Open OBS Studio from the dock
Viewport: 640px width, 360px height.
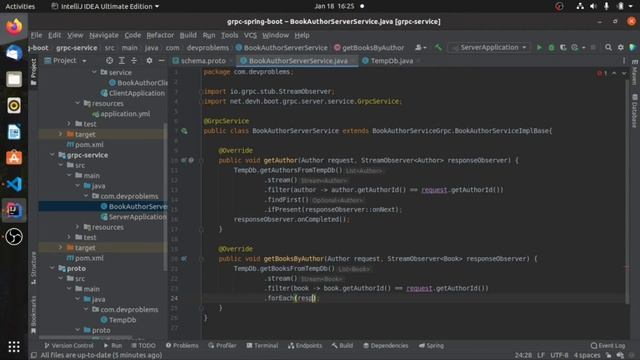click(14, 236)
